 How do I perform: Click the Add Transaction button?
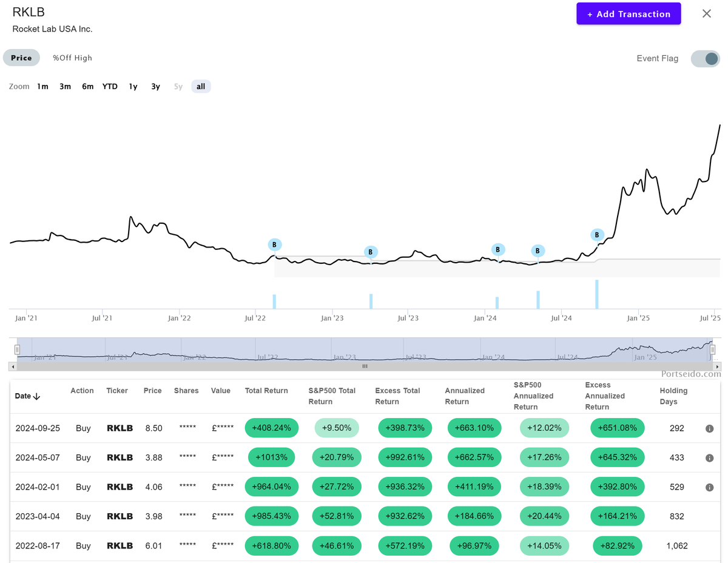pyautogui.click(x=629, y=14)
